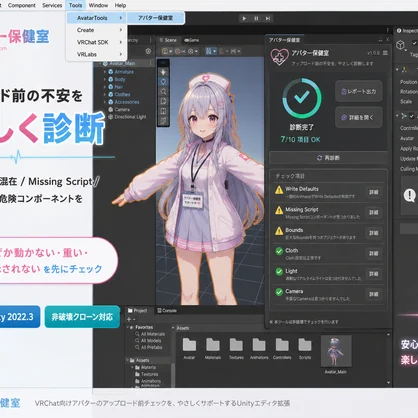Select the Scale tool in scene overlay
This screenshot has width=418, height=418.
[163, 92]
